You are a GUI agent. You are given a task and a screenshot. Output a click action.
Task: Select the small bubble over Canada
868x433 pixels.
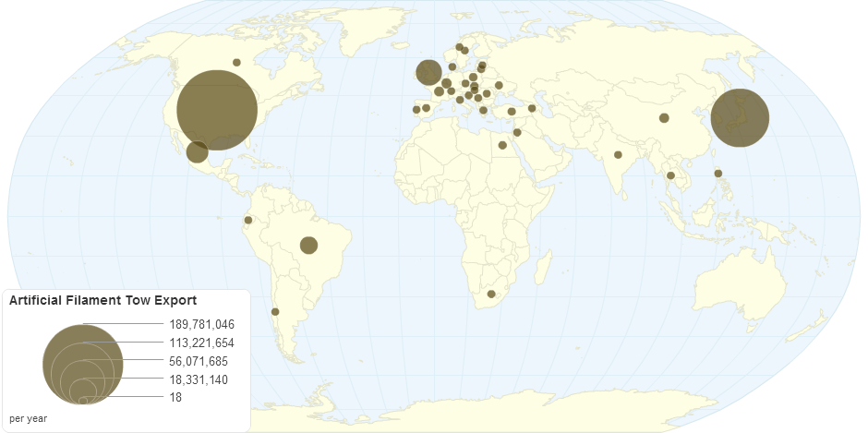pyautogui.click(x=236, y=63)
